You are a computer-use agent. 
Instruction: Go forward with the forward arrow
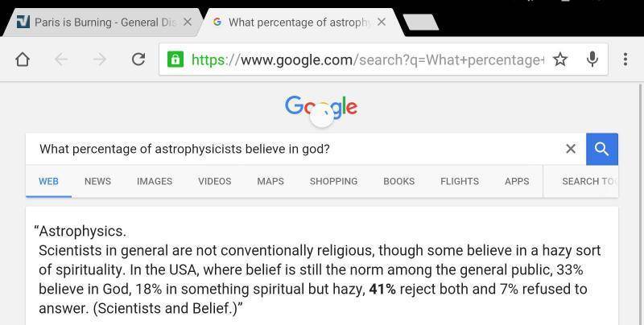pos(99,60)
